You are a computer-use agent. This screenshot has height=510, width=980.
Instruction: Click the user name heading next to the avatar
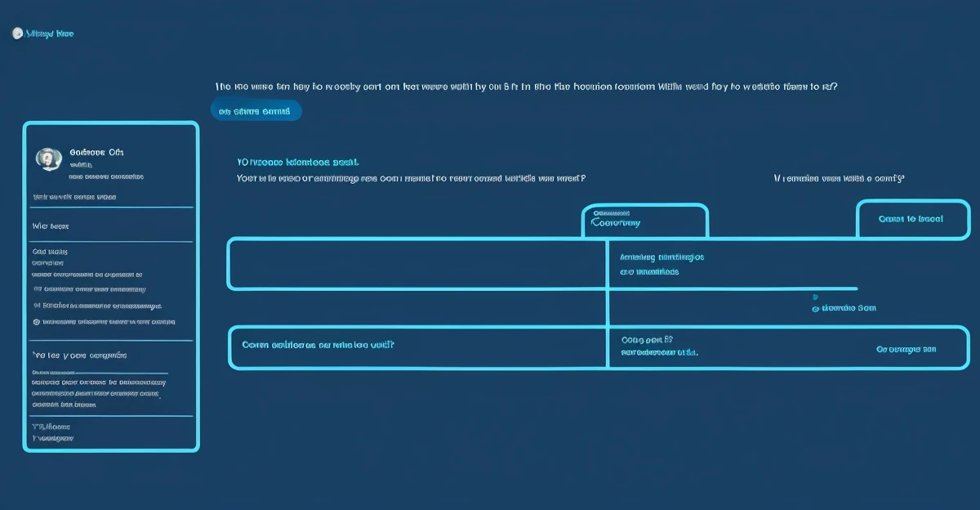click(96, 152)
